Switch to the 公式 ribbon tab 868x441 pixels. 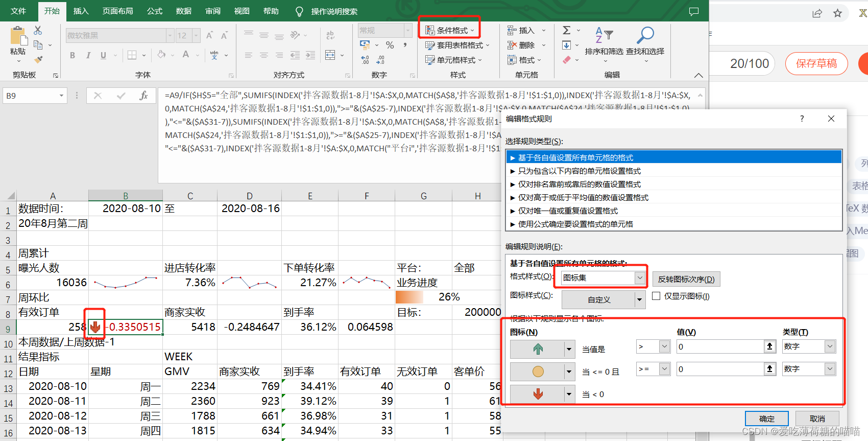tap(155, 11)
